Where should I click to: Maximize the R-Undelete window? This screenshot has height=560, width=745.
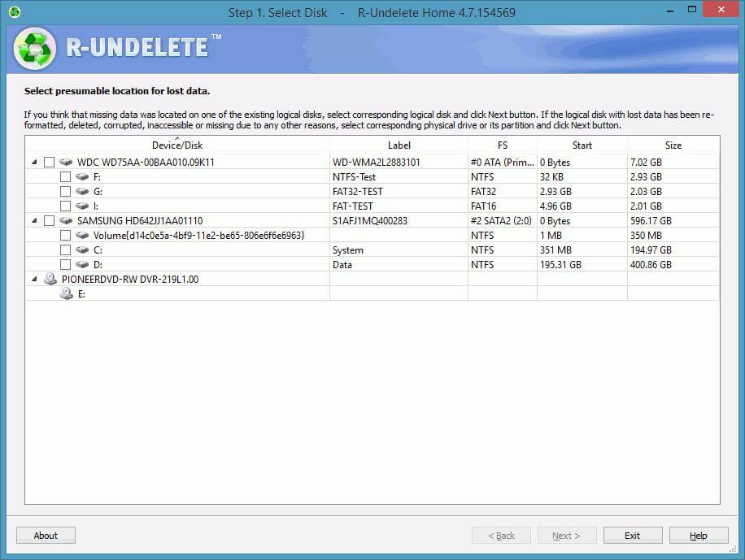point(692,9)
